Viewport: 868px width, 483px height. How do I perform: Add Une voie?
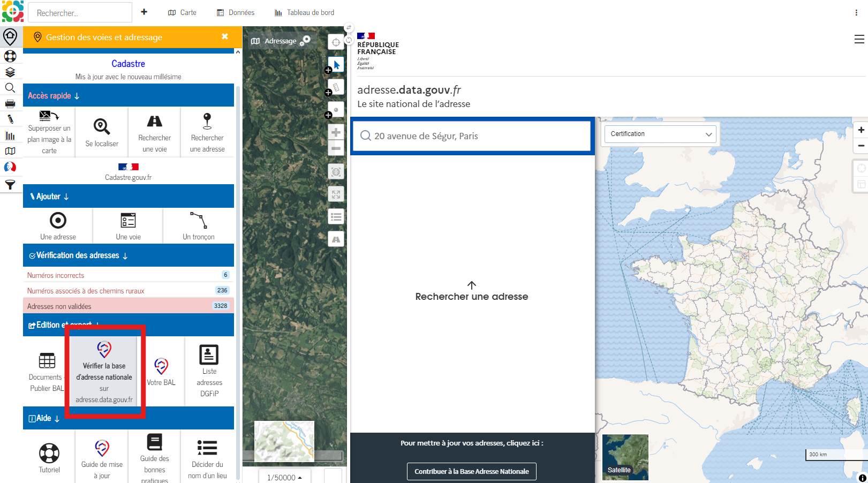(129, 225)
